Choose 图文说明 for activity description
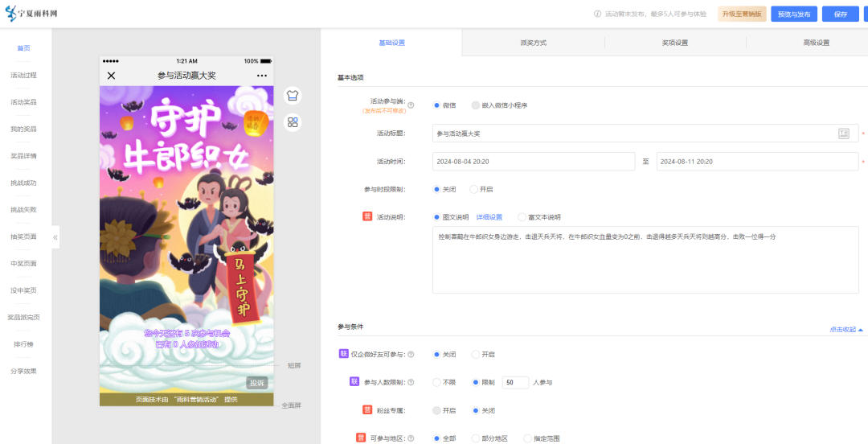Screen dimensions: 868x444 [451, 217]
